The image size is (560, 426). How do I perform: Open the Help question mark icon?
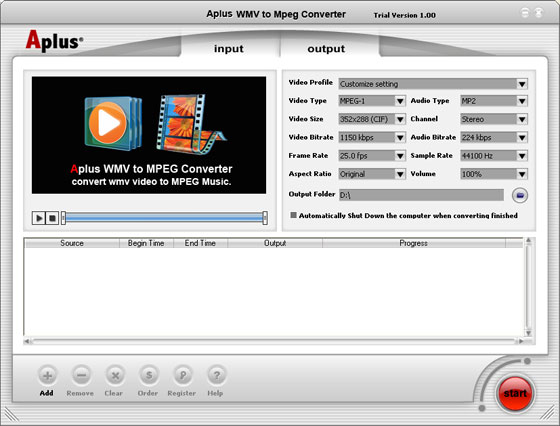point(216,375)
